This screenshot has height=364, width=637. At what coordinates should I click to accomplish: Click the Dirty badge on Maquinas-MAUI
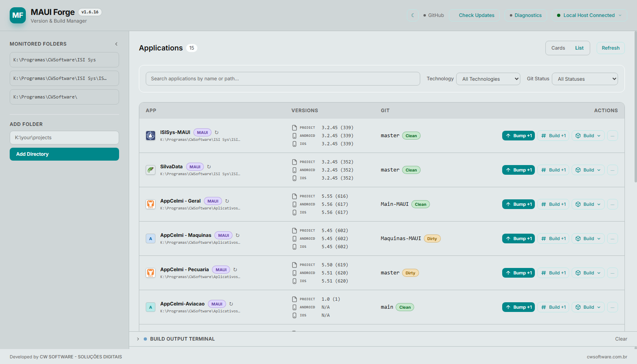click(x=432, y=238)
